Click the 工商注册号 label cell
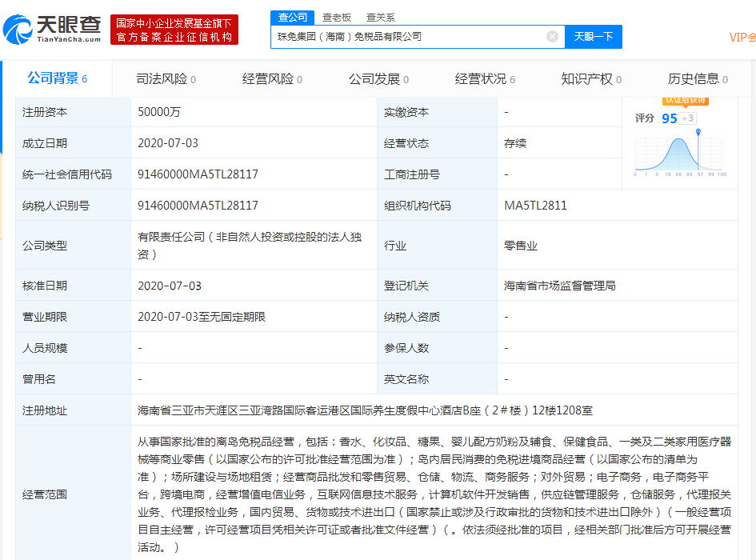This screenshot has height=560, width=756. pos(437,174)
